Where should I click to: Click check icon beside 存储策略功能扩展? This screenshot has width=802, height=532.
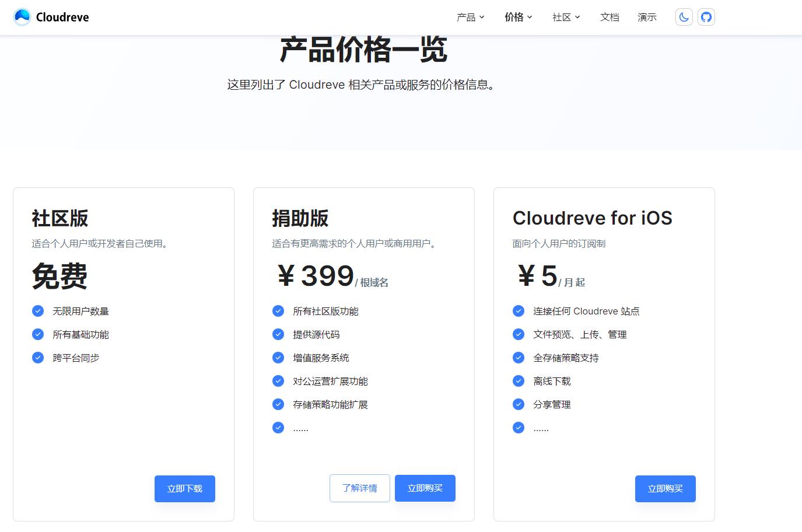pyautogui.click(x=278, y=404)
